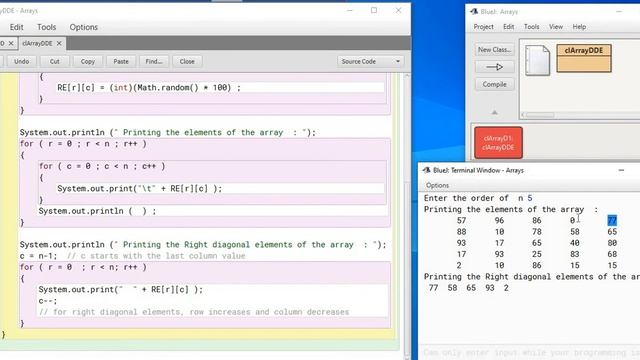640x360 pixels.
Task: Click the 'c = n-1;' code line
Action: (x=38, y=256)
